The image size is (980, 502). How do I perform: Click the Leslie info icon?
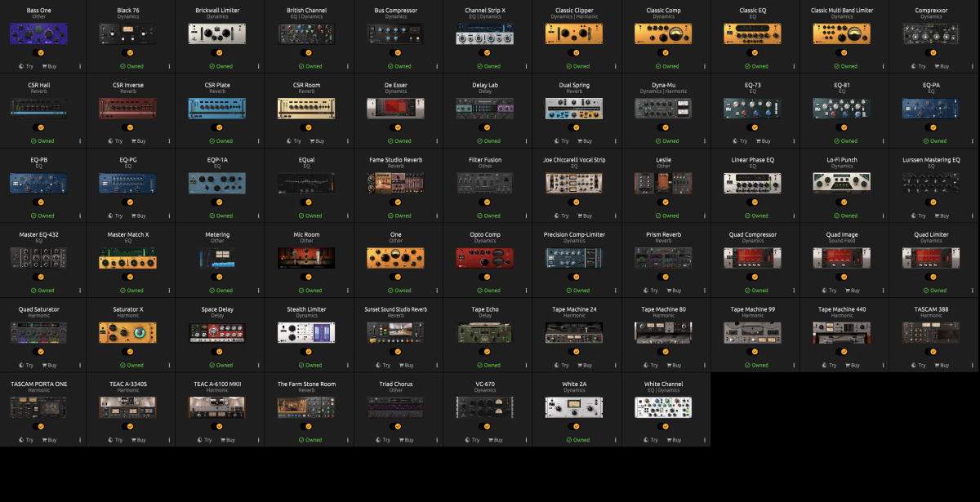[705, 215]
